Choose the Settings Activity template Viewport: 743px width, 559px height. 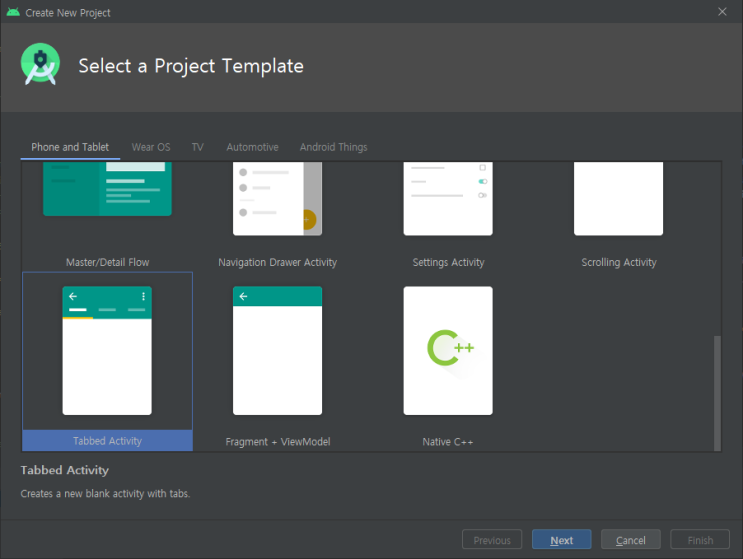(x=448, y=215)
